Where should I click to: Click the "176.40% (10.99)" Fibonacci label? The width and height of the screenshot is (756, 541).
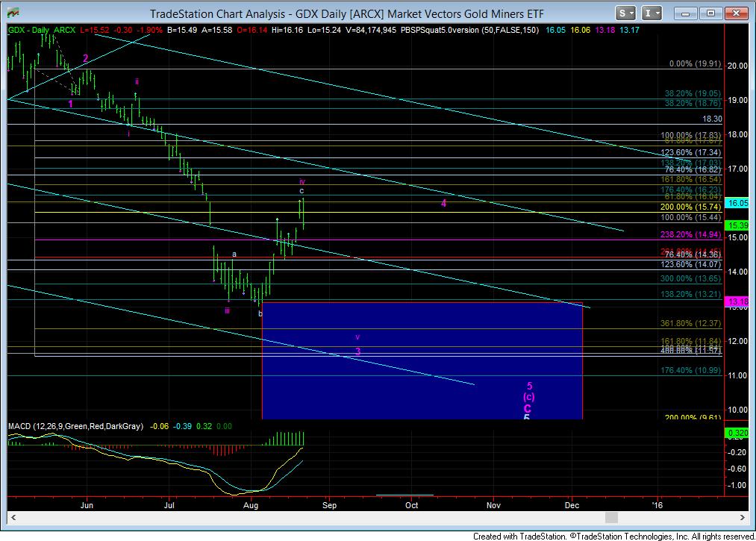pyautogui.click(x=691, y=370)
